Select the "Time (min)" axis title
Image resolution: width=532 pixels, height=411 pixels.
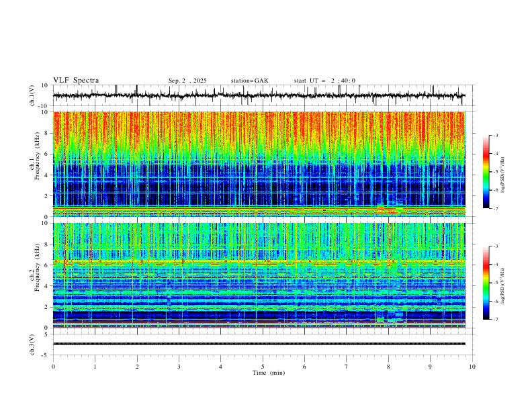(x=269, y=373)
